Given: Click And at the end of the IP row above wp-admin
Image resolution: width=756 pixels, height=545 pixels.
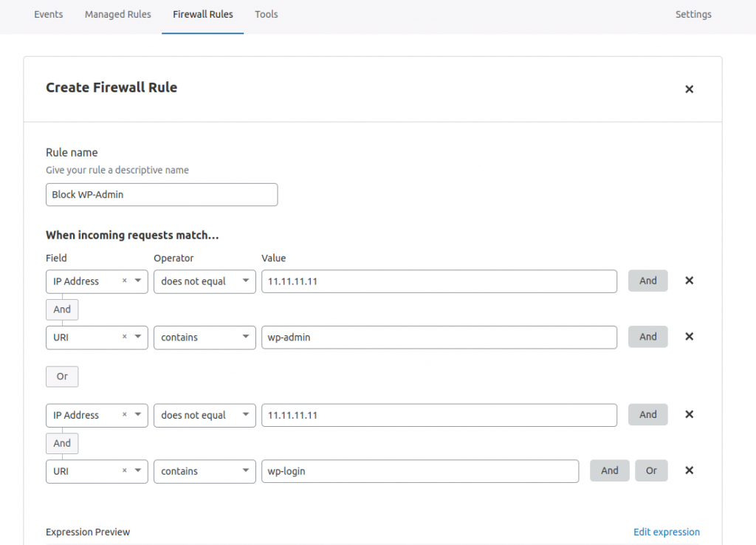Looking at the screenshot, I should tap(648, 281).
